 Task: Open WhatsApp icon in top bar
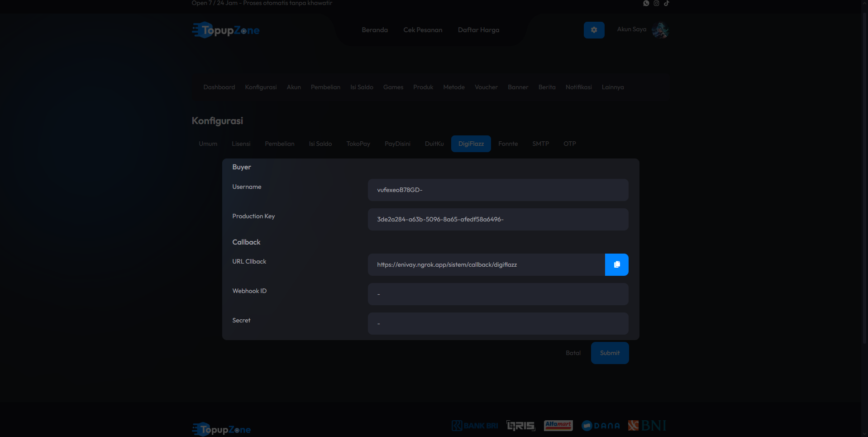pyautogui.click(x=646, y=3)
